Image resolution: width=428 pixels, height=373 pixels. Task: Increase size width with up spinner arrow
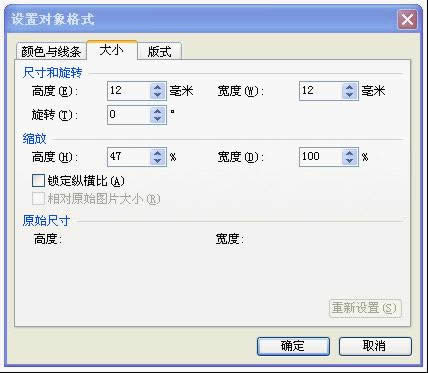coord(349,87)
